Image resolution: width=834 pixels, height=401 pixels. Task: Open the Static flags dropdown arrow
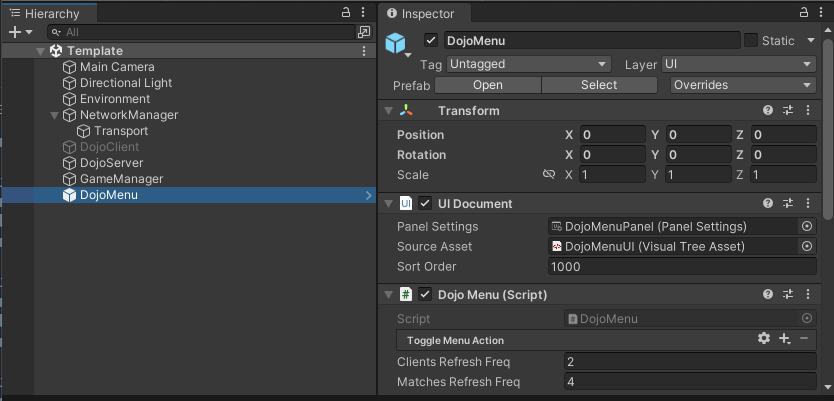811,40
